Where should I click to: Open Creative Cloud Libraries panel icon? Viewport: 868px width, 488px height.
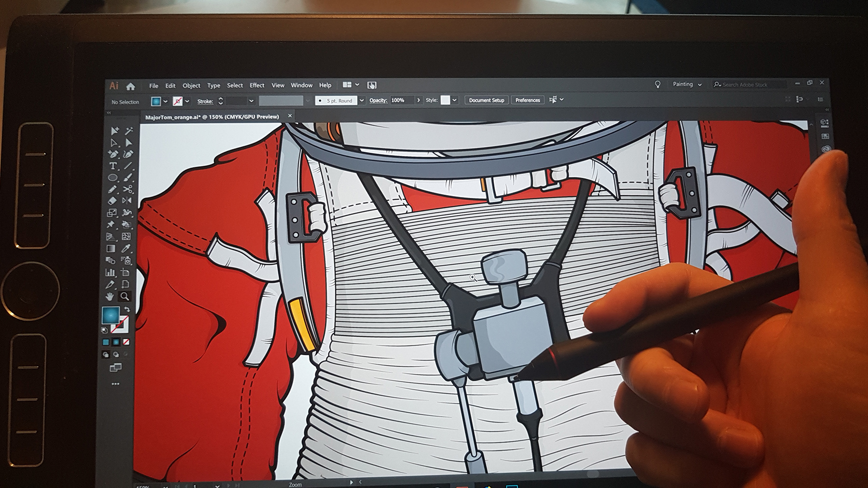tap(826, 149)
